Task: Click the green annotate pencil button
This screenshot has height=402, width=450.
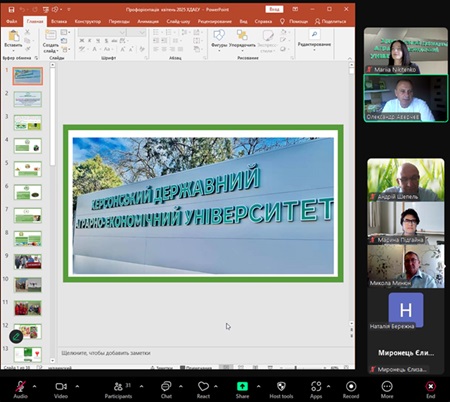Action: 16,337
